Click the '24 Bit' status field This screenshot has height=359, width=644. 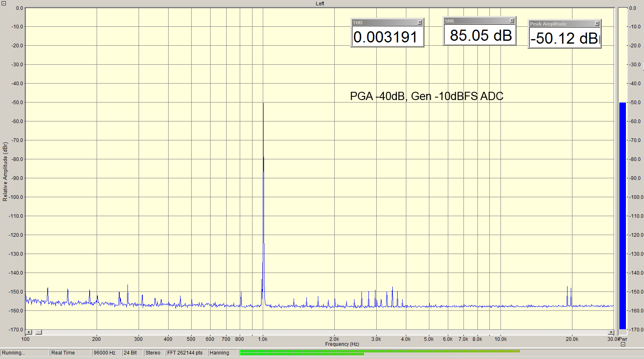coord(132,353)
